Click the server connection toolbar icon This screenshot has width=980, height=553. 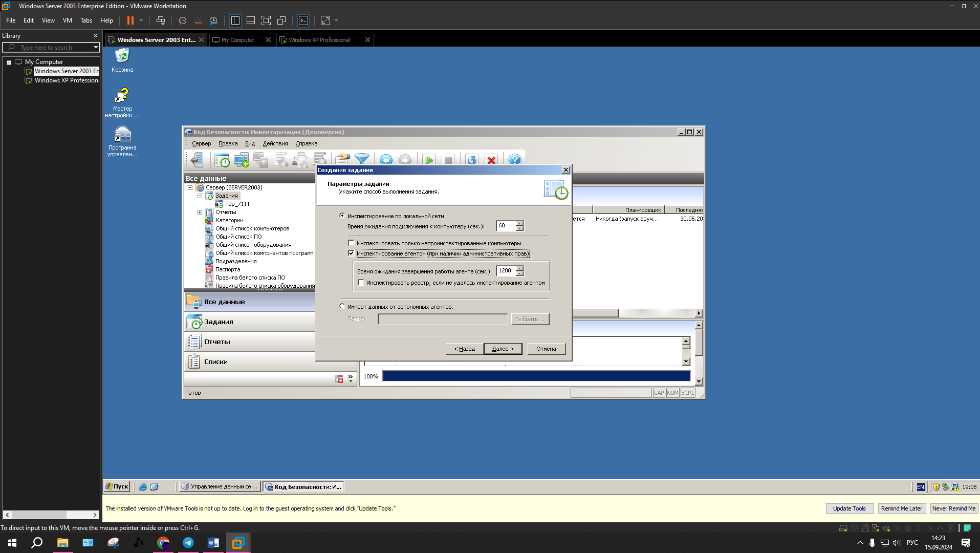(197, 160)
